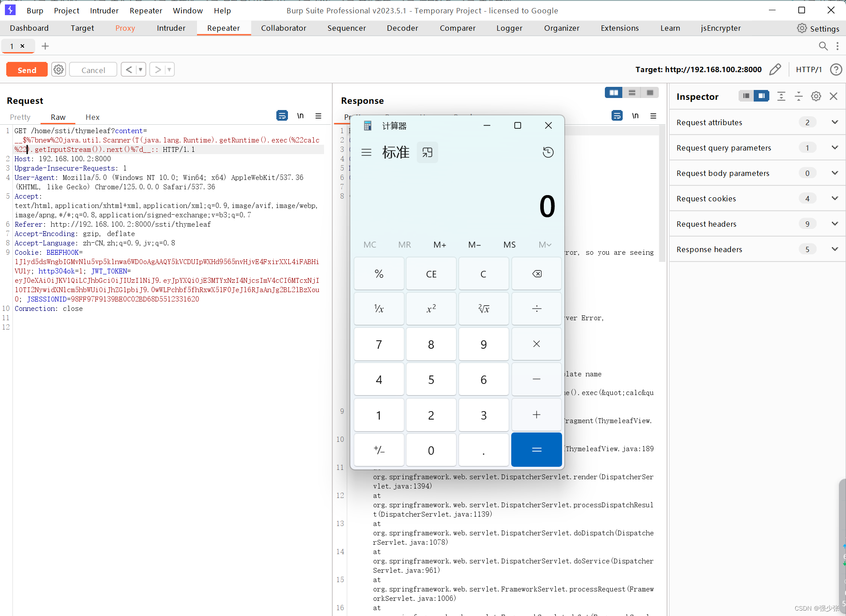
Task: Switch request view to Pretty tab
Action: click(20, 117)
